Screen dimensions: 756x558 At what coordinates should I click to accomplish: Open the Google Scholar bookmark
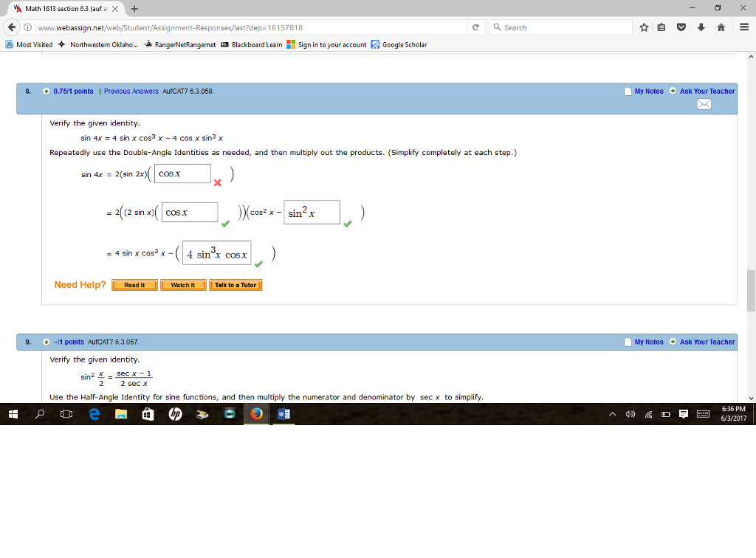click(399, 44)
